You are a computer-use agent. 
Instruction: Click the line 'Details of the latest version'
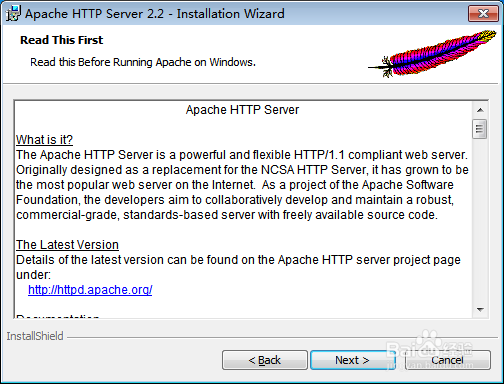238,260
